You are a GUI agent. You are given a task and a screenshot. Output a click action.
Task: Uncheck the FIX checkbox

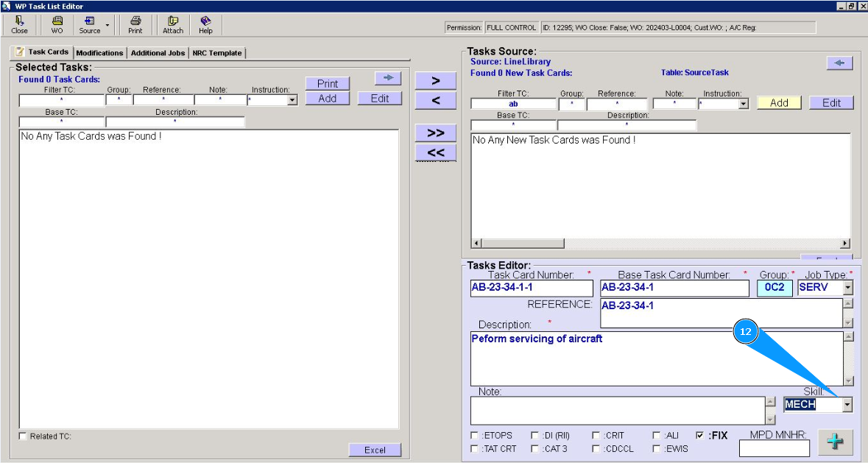tap(699, 436)
